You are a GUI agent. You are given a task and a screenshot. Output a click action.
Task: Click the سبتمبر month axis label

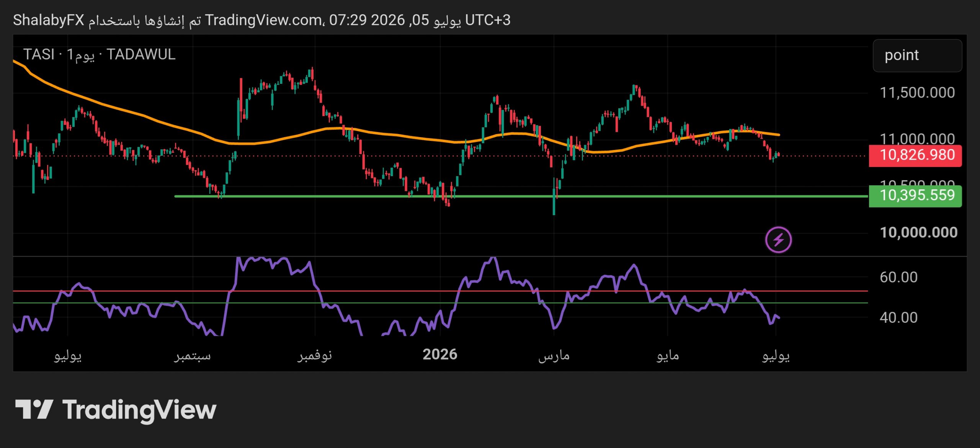(193, 356)
